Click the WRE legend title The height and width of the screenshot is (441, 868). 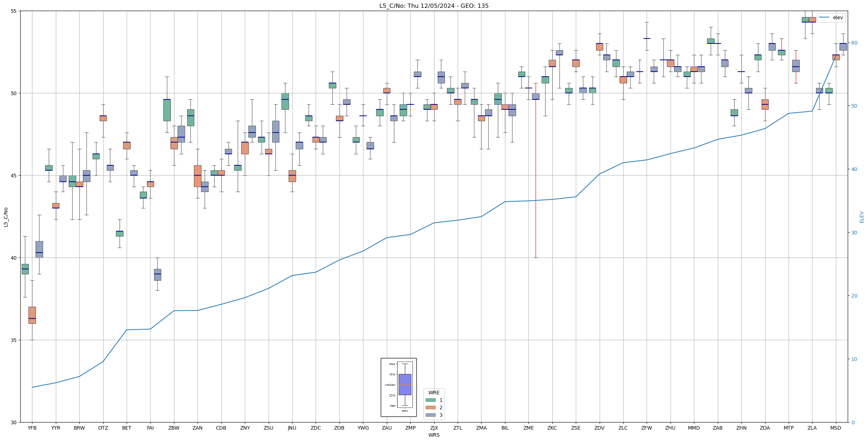(x=434, y=393)
